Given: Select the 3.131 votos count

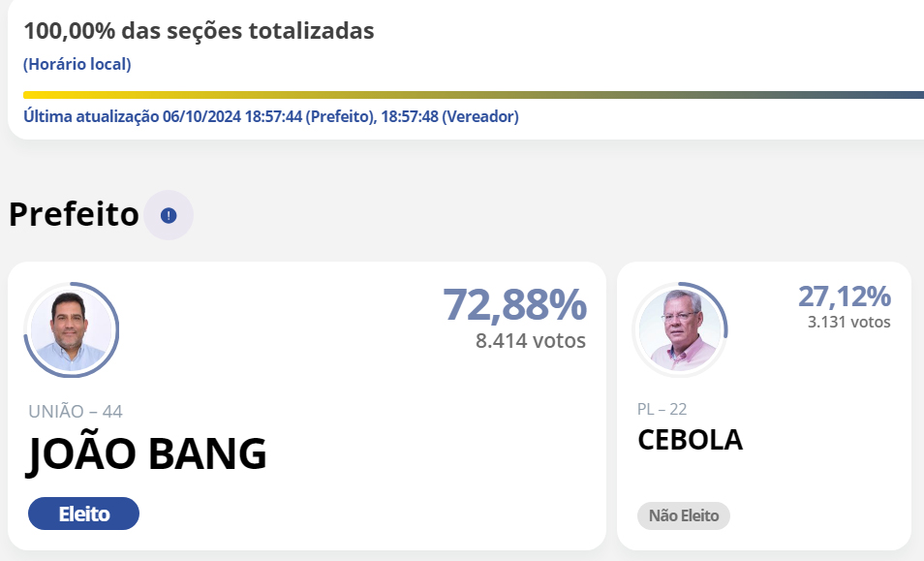Looking at the screenshot, I should (848, 323).
